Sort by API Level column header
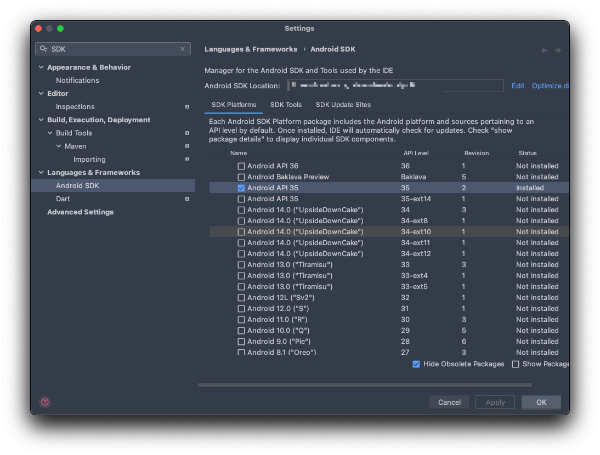This screenshot has width=600, height=455. pyautogui.click(x=416, y=153)
